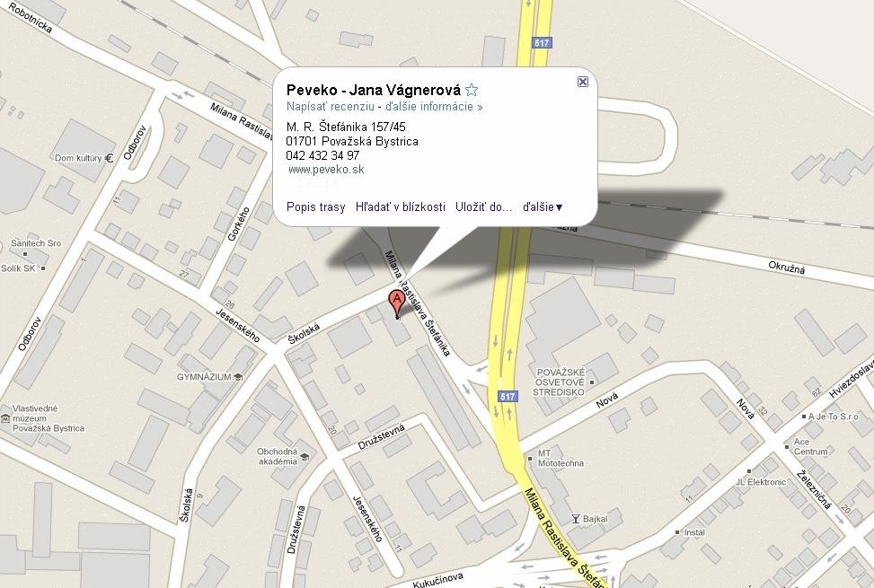Screen dimensions: 874x588
Task: Select Hľadať v blízkosti option
Action: pos(401,207)
